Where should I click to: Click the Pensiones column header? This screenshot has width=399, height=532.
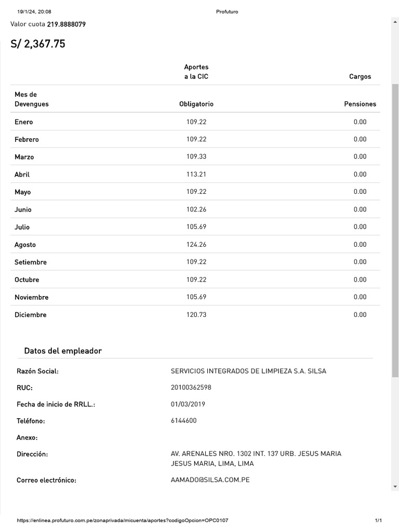point(360,104)
